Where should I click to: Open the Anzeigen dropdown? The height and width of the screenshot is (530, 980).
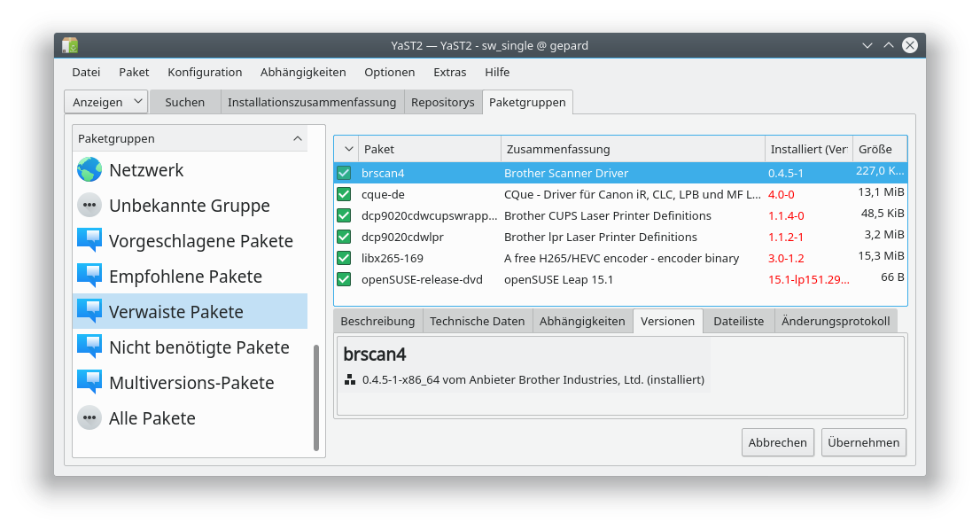(x=106, y=102)
